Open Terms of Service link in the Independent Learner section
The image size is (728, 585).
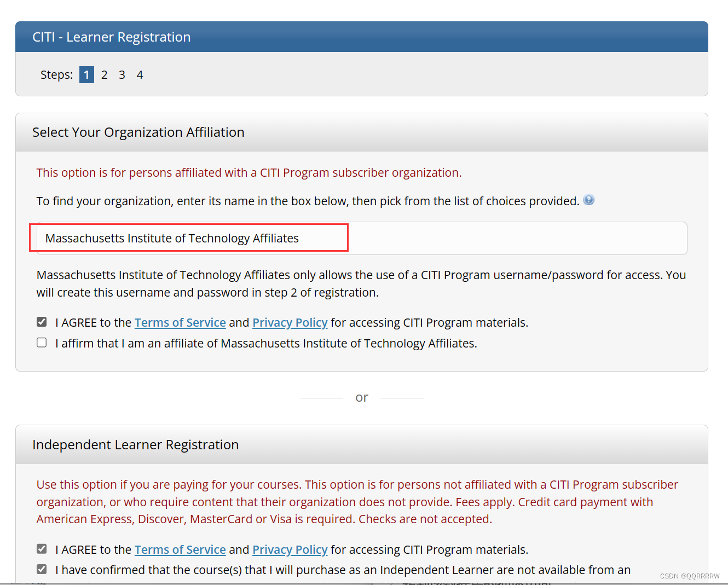pyautogui.click(x=180, y=549)
